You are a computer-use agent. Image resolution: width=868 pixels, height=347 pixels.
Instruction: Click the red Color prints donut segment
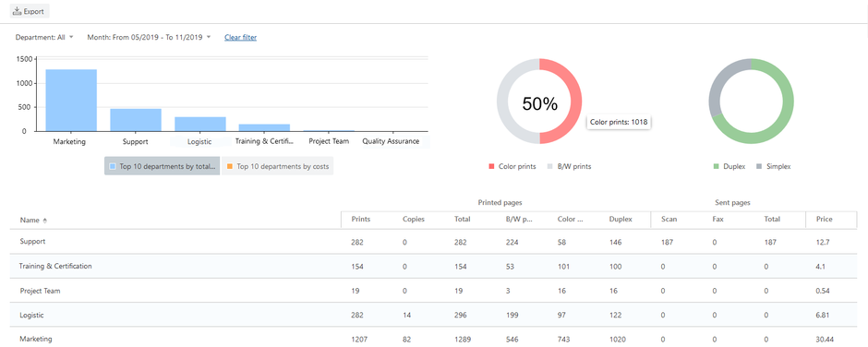[x=570, y=101]
